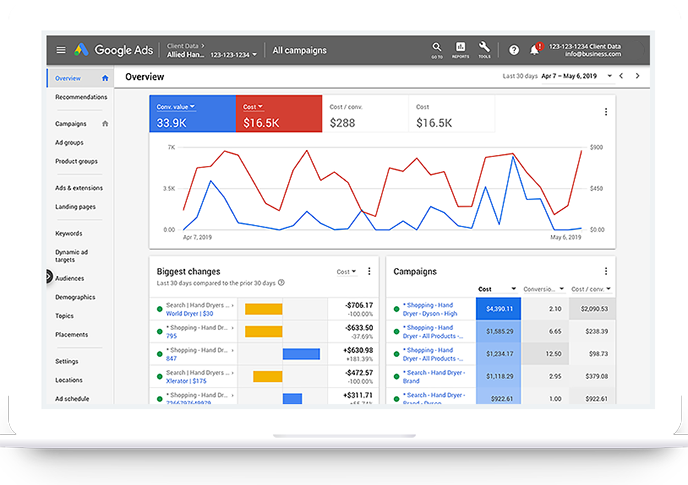
Task: Open the 795 product group link
Action: click(x=171, y=336)
